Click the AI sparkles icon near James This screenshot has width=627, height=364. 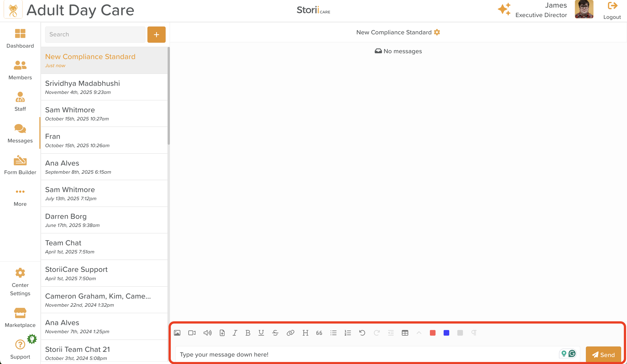504,9
